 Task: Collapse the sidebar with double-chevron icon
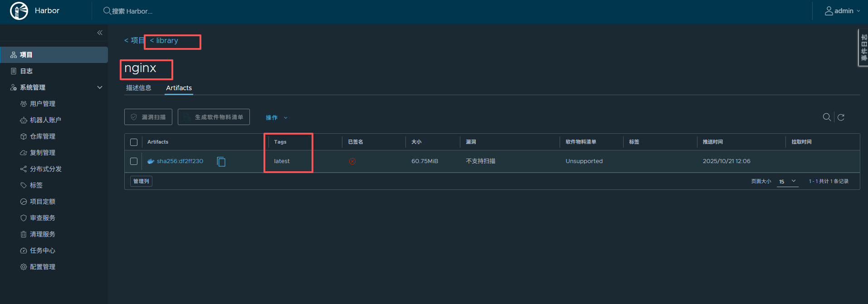pyautogui.click(x=100, y=33)
